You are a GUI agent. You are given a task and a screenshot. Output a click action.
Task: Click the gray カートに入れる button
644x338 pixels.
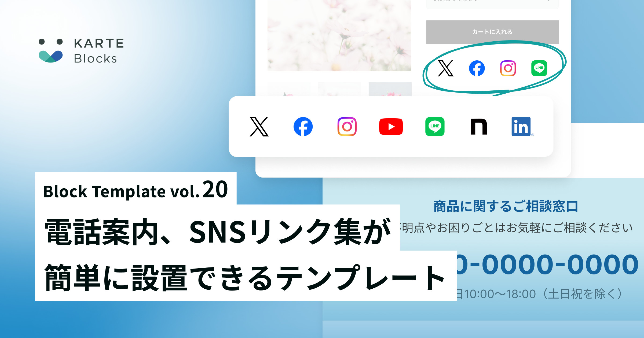492,32
